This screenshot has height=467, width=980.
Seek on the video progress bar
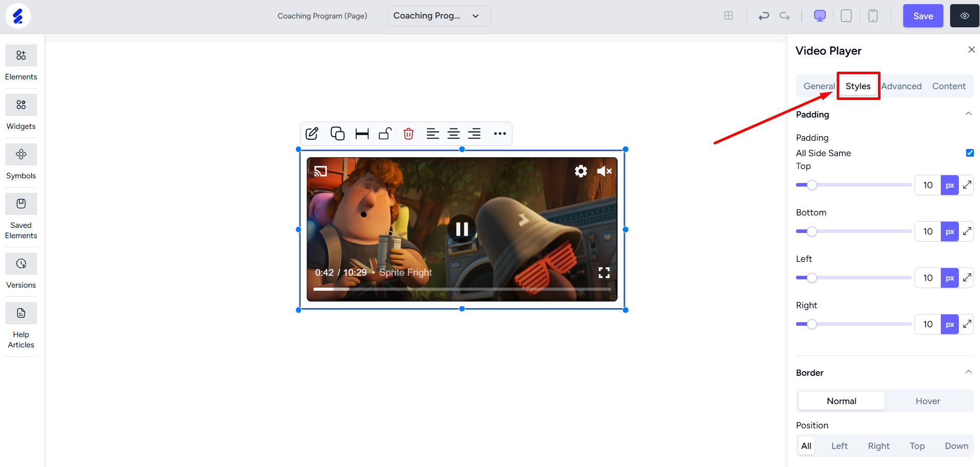click(462, 289)
